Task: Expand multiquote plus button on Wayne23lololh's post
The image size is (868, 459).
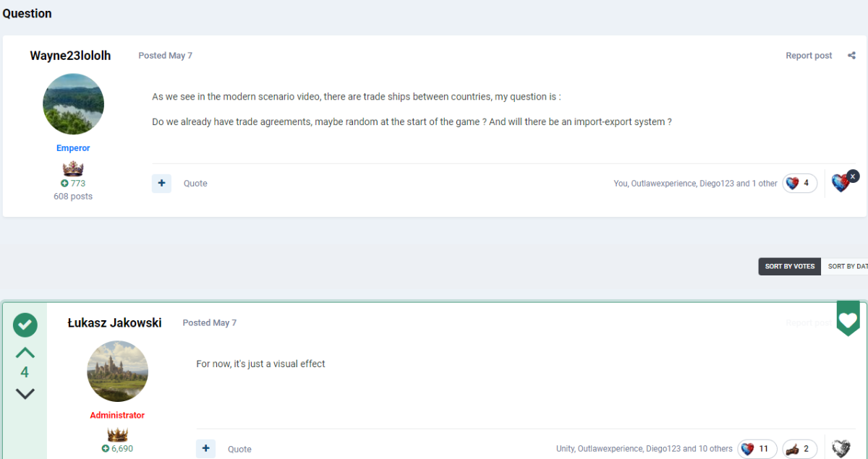Action: click(x=161, y=184)
